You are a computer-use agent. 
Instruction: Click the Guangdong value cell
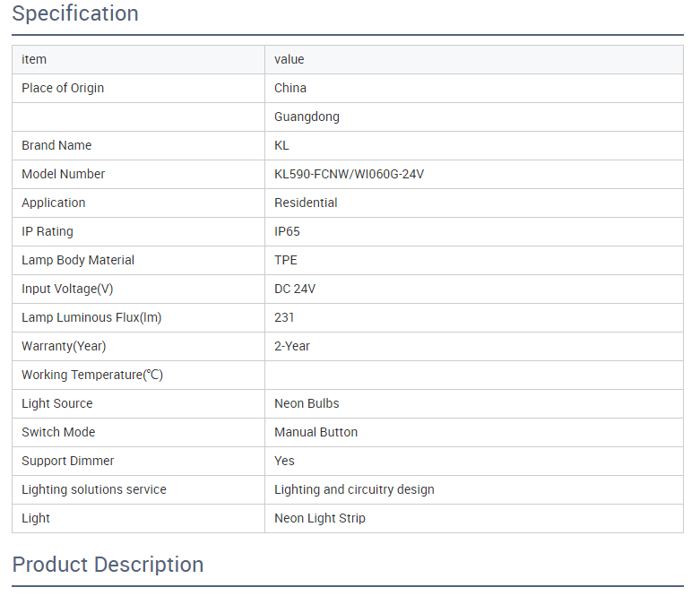(307, 117)
